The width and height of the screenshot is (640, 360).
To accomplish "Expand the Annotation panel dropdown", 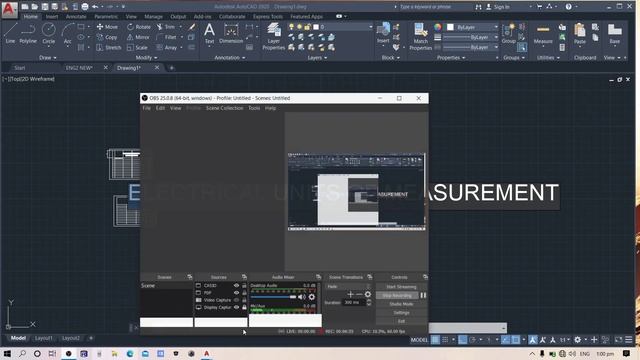I will point(230,58).
